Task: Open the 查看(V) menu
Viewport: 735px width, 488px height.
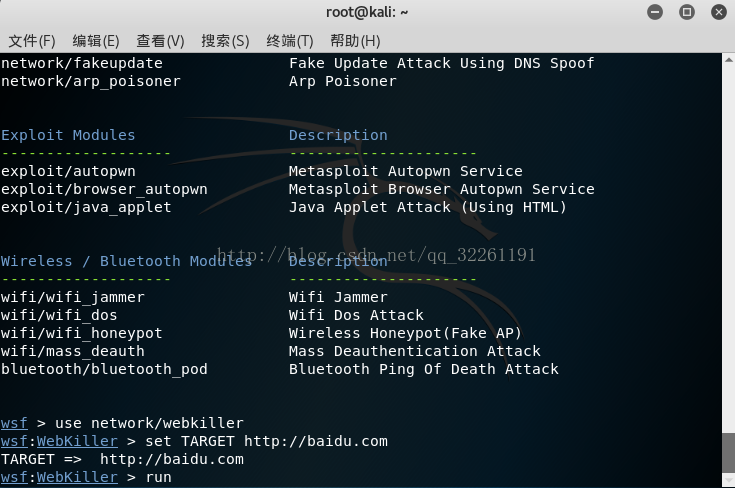Action: 160,41
